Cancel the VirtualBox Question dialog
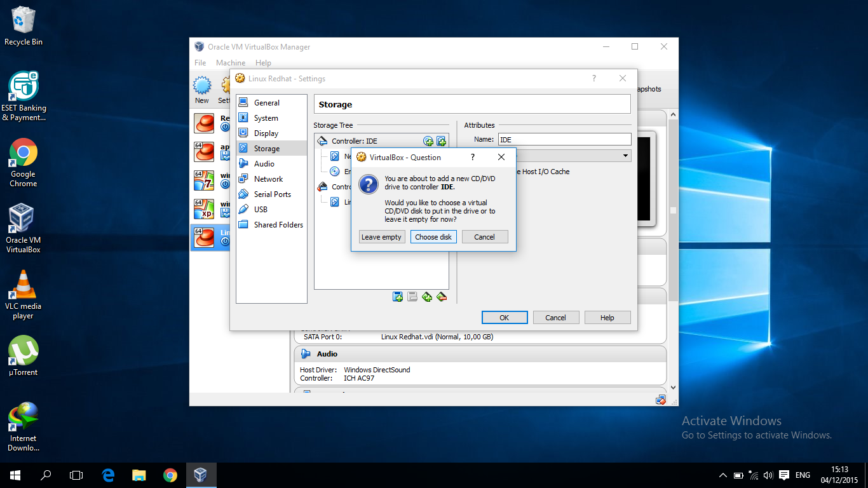This screenshot has width=868, height=488. (484, 237)
